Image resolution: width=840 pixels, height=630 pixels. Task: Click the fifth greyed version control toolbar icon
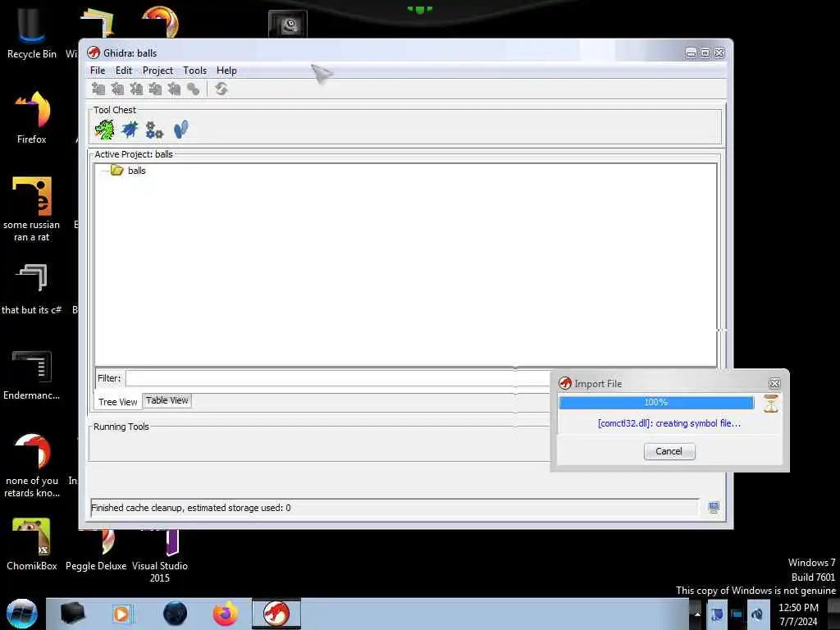click(x=174, y=89)
